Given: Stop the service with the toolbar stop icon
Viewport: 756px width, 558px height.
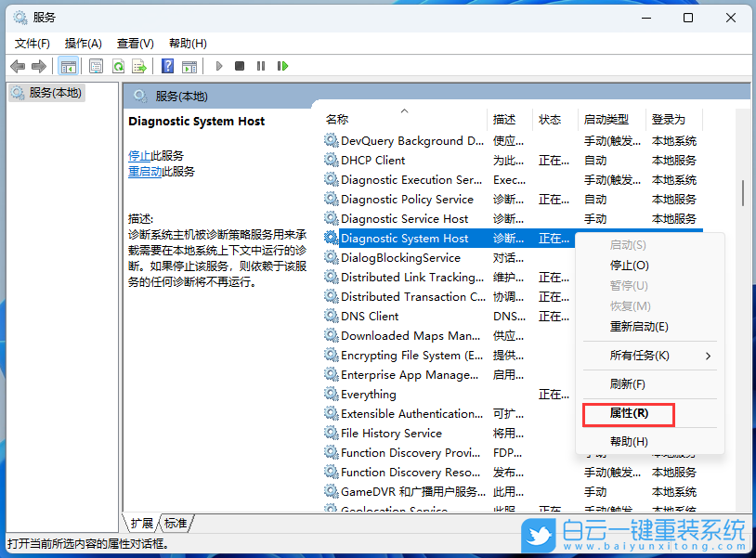Looking at the screenshot, I should (239, 66).
